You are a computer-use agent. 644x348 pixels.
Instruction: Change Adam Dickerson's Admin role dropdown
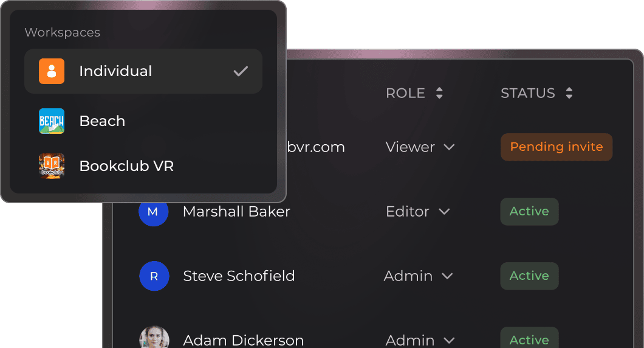[419, 339]
